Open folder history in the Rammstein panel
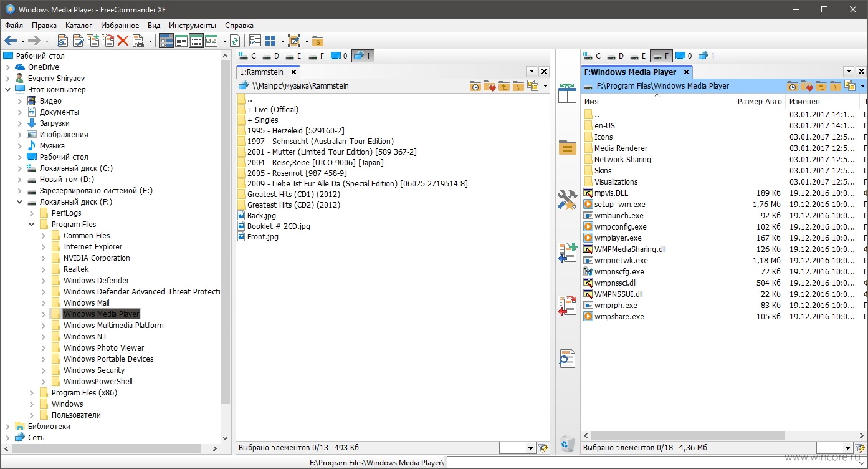Image resolution: width=868 pixels, height=469 pixels. point(475,86)
